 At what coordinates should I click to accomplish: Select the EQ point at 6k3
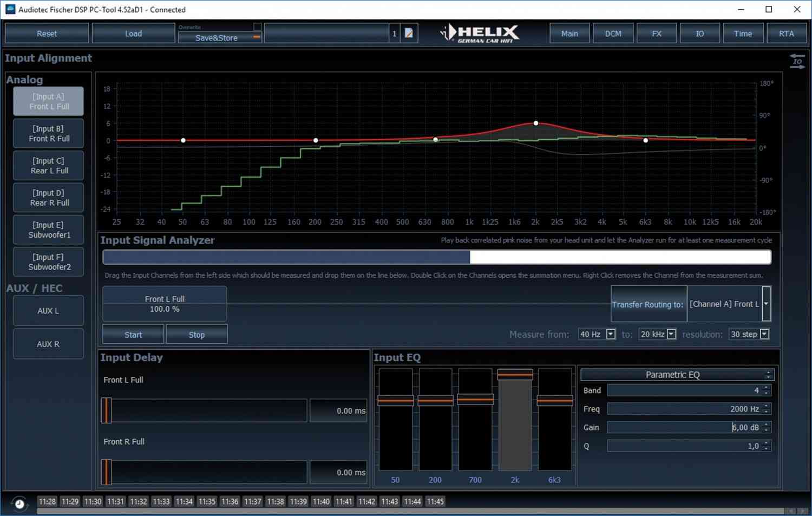[x=645, y=140]
